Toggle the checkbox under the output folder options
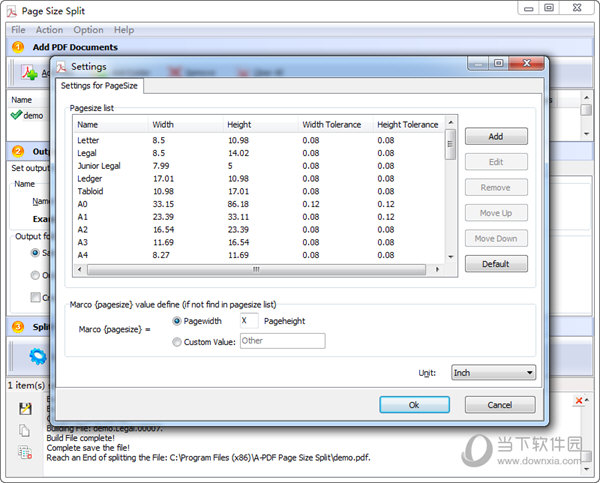600x483 pixels. pyautogui.click(x=35, y=297)
